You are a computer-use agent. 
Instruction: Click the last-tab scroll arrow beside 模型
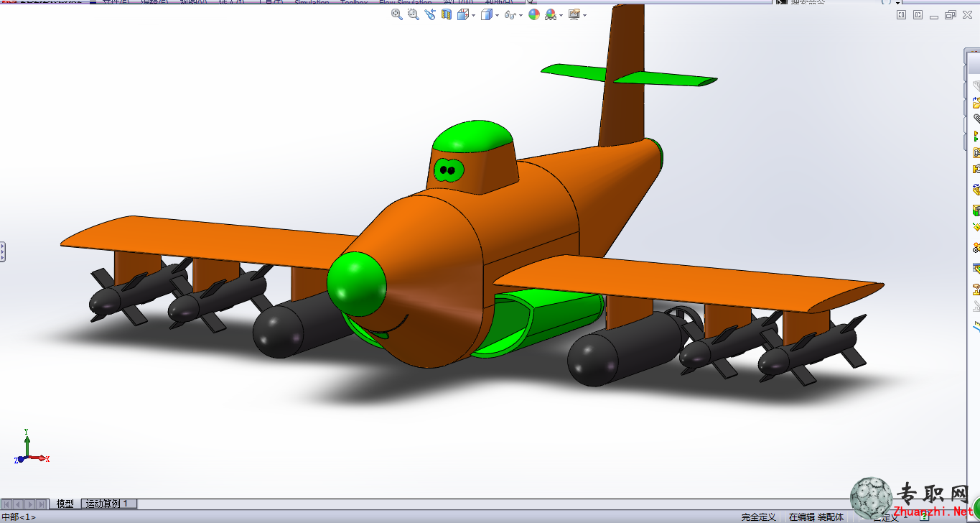coord(42,504)
